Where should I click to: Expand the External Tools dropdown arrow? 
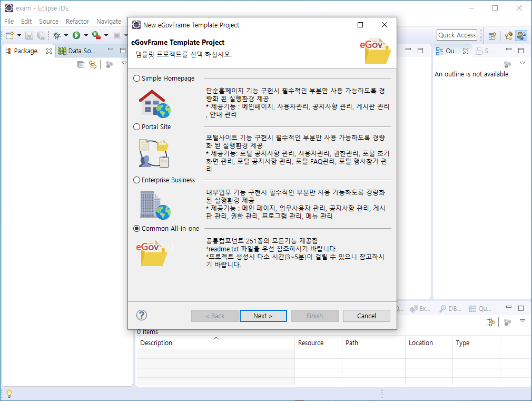pyautogui.click(x=106, y=35)
